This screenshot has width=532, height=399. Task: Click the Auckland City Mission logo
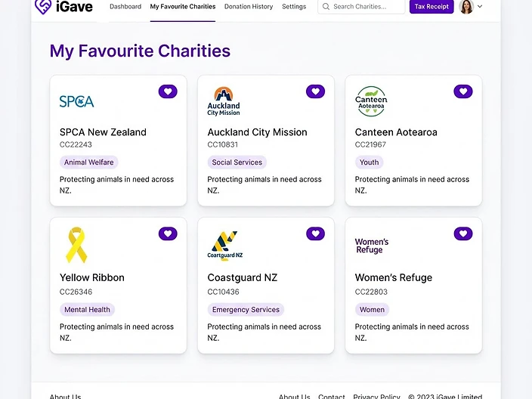[224, 101]
